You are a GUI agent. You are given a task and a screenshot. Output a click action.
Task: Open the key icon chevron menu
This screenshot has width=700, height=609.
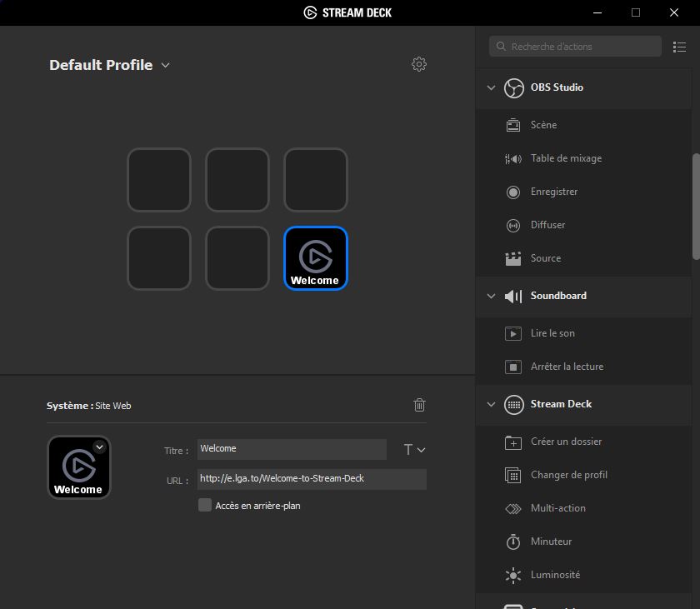(x=99, y=447)
